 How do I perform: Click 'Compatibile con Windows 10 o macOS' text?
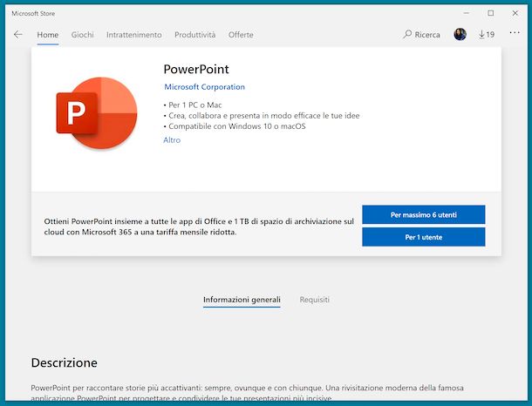(x=235, y=126)
